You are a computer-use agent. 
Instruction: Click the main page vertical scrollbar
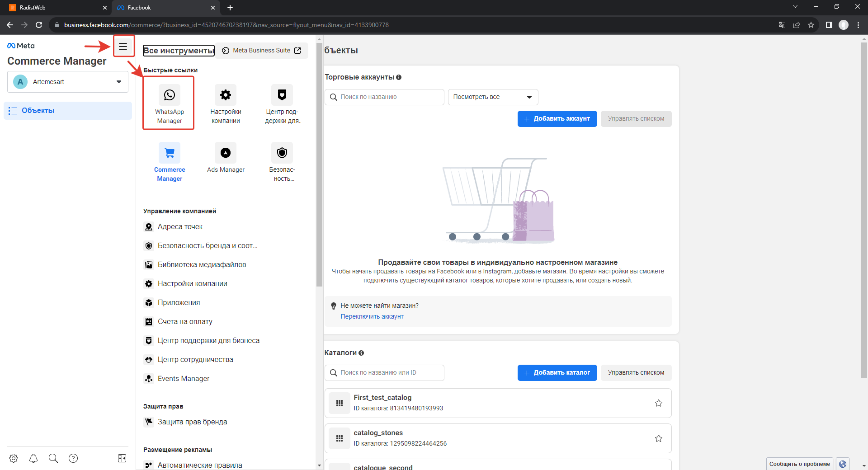864,210
